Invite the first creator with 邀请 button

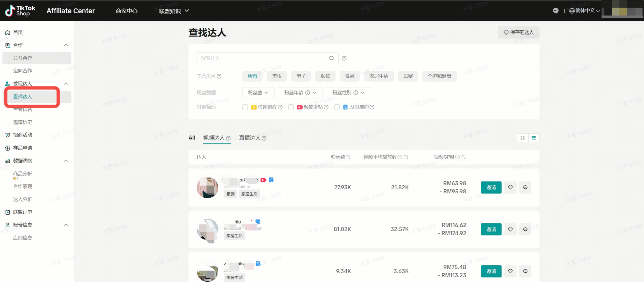[x=491, y=187]
